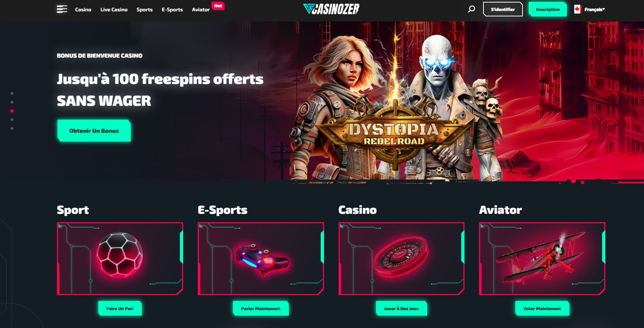Go to last carousel slide dot

[12, 128]
